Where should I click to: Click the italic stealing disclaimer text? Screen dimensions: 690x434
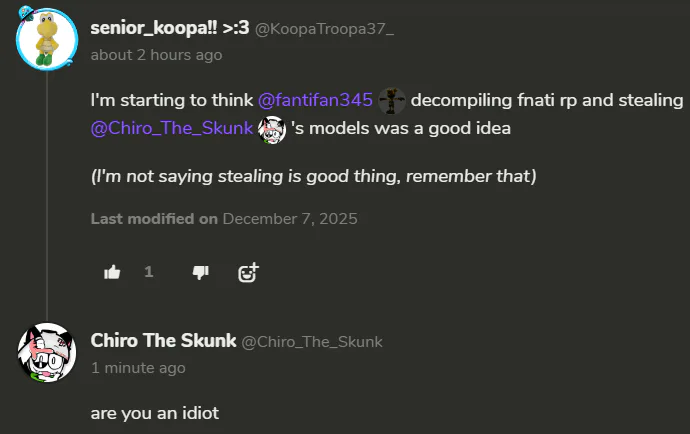coord(313,176)
